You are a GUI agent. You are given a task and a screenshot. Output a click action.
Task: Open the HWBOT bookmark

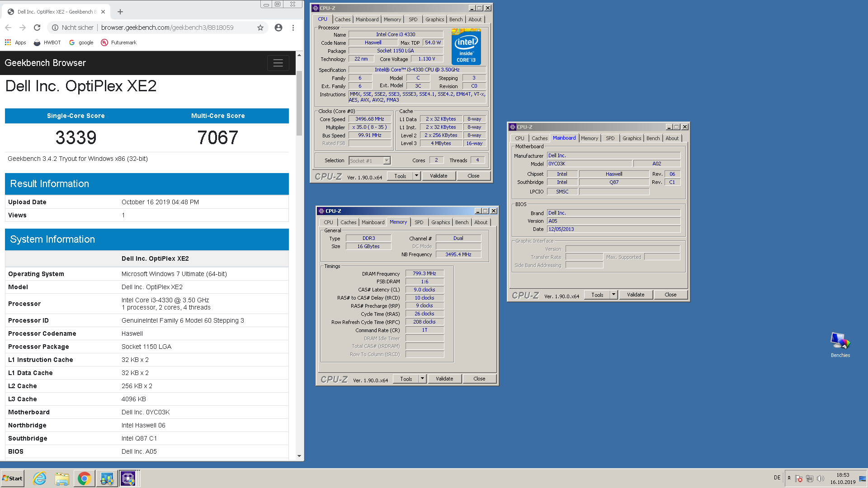(47, 42)
